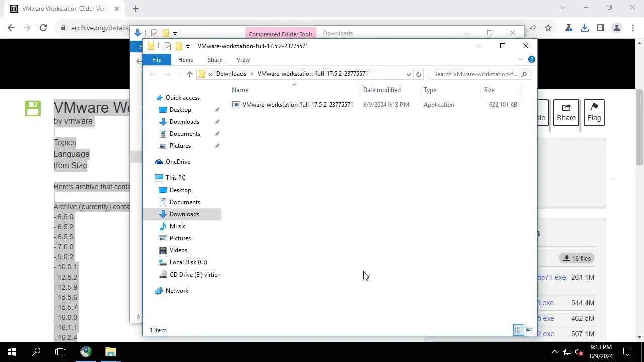Open Desktop under This PC
The width and height of the screenshot is (644, 362).
click(180, 190)
